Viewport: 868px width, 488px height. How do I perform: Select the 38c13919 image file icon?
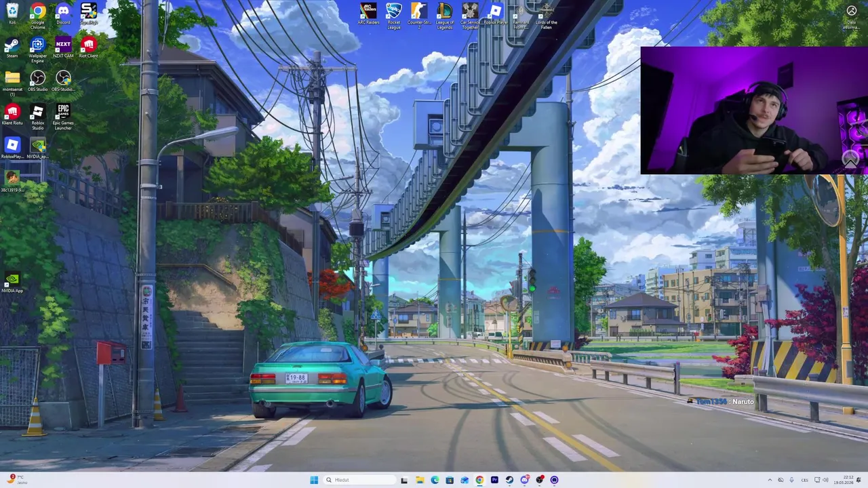coord(12,182)
